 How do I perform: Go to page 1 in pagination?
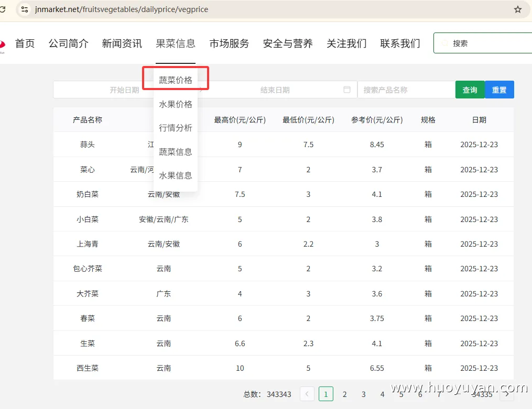tap(325, 394)
